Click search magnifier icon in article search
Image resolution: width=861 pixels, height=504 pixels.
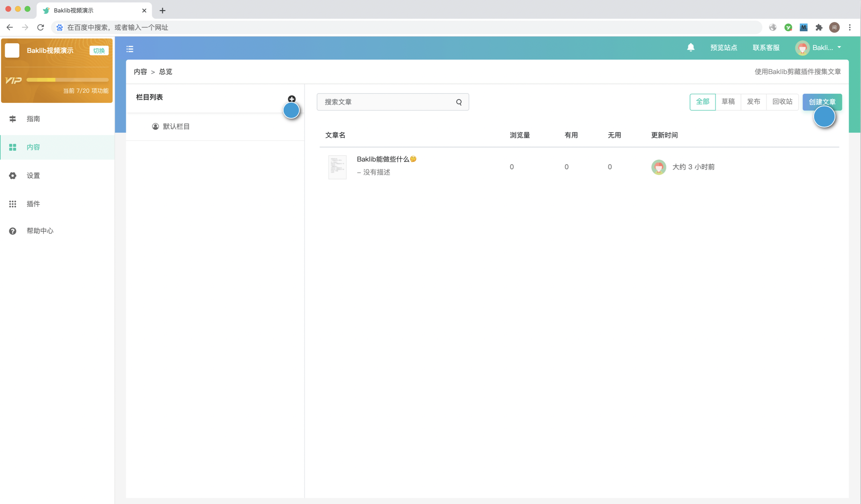[459, 102]
